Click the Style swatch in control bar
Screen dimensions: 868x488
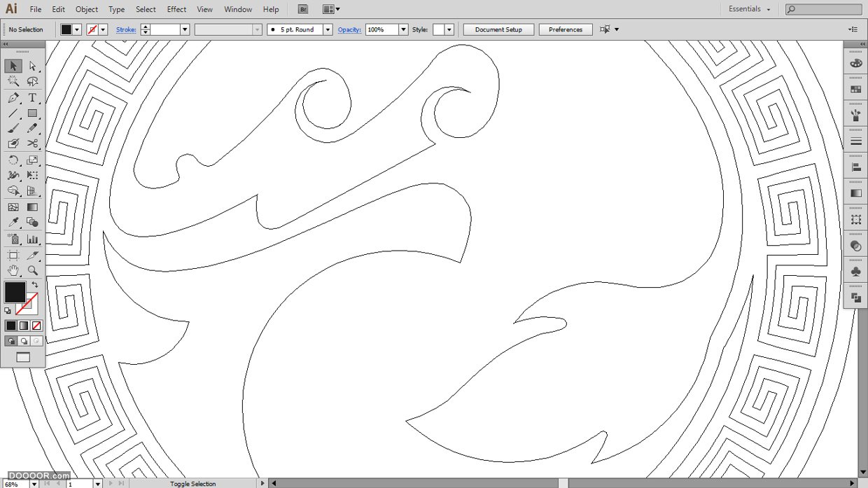[x=439, y=29]
